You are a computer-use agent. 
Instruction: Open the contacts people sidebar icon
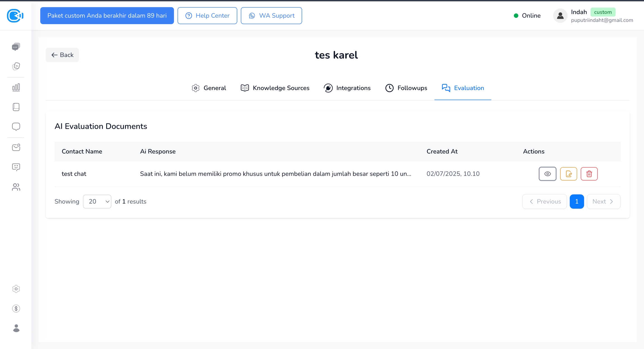click(x=16, y=187)
